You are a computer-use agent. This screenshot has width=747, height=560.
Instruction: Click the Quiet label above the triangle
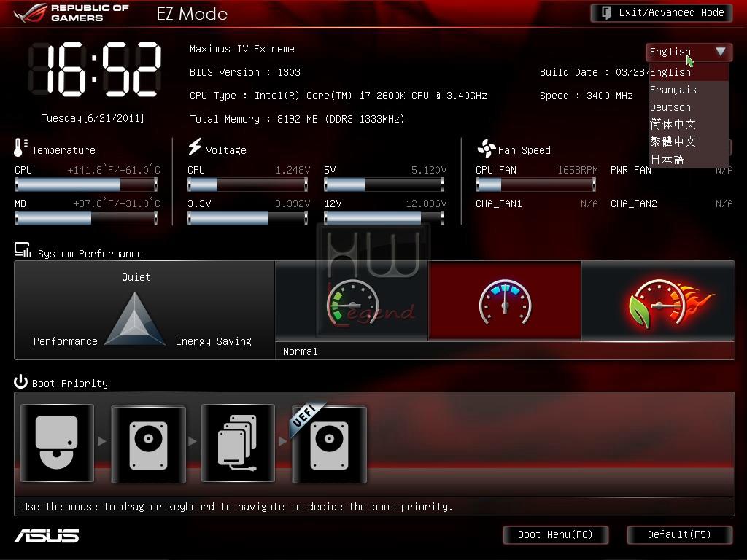(x=136, y=277)
